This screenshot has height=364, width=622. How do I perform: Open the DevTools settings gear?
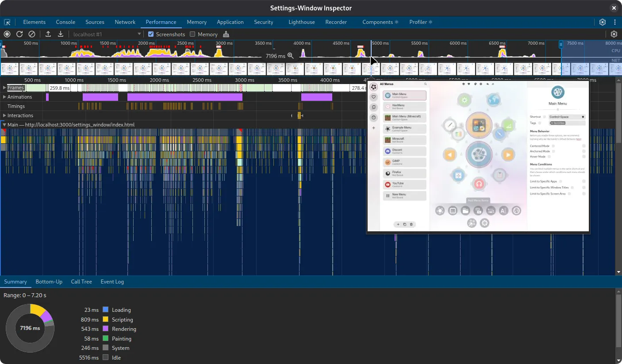[603, 22]
